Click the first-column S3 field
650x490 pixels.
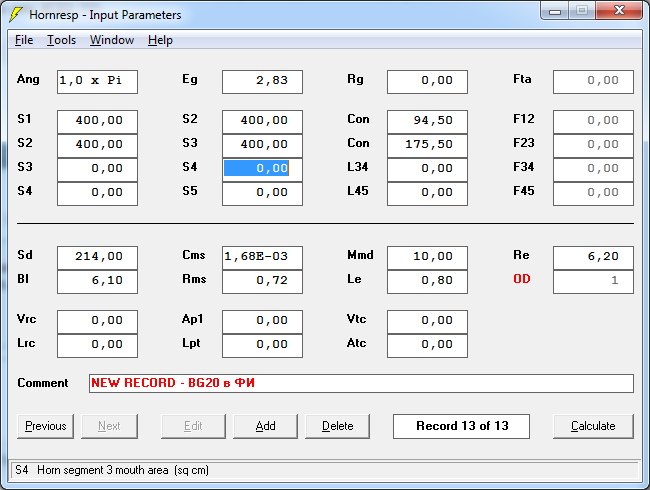tap(97, 170)
